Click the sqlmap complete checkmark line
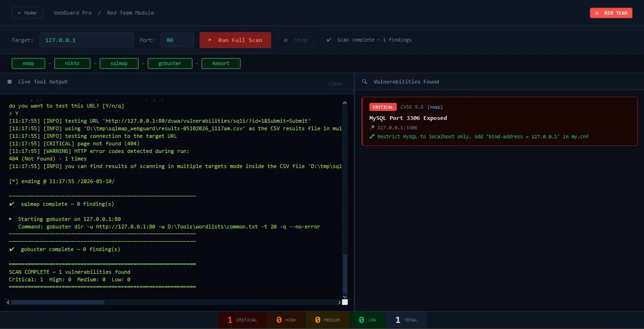Image resolution: width=644 pixels, height=329 pixels. [61, 204]
